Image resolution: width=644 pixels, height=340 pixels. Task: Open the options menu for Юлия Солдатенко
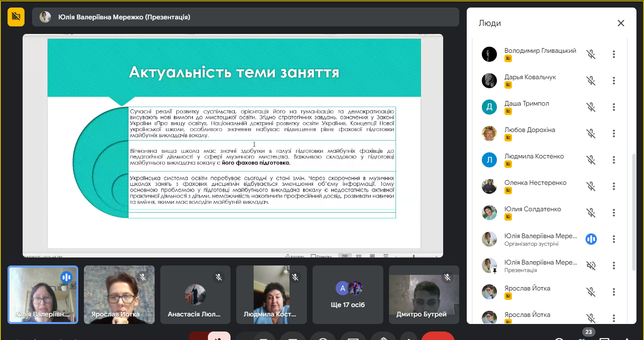click(x=614, y=213)
